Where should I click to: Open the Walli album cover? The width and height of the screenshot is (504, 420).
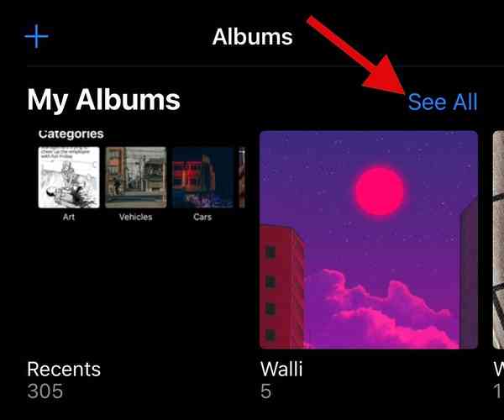369,239
